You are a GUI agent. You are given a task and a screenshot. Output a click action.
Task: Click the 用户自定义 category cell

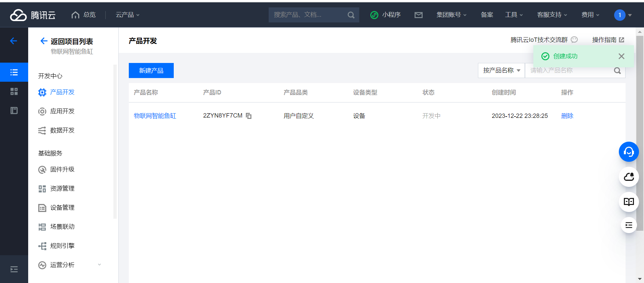(x=299, y=116)
